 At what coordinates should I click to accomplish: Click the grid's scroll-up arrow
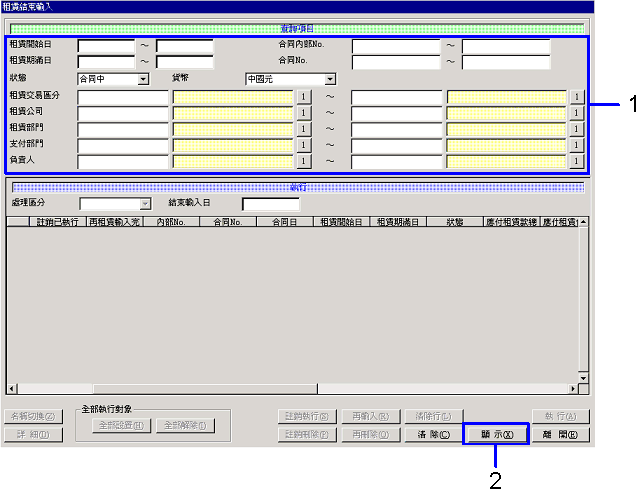click(583, 222)
